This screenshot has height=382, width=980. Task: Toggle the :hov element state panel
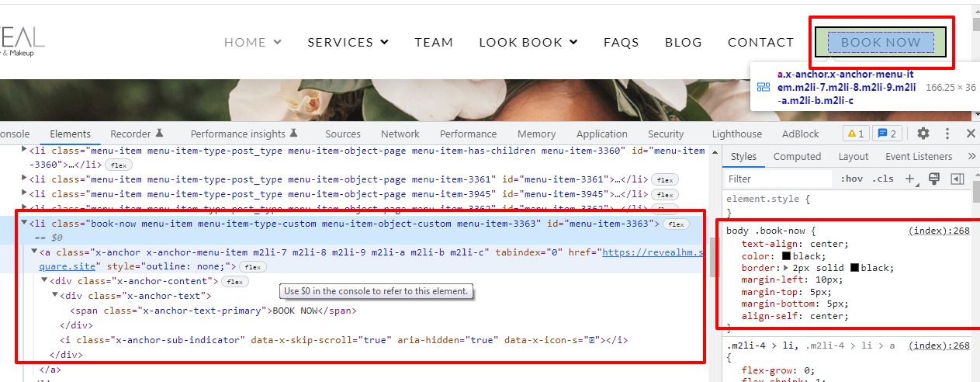pyautogui.click(x=851, y=179)
